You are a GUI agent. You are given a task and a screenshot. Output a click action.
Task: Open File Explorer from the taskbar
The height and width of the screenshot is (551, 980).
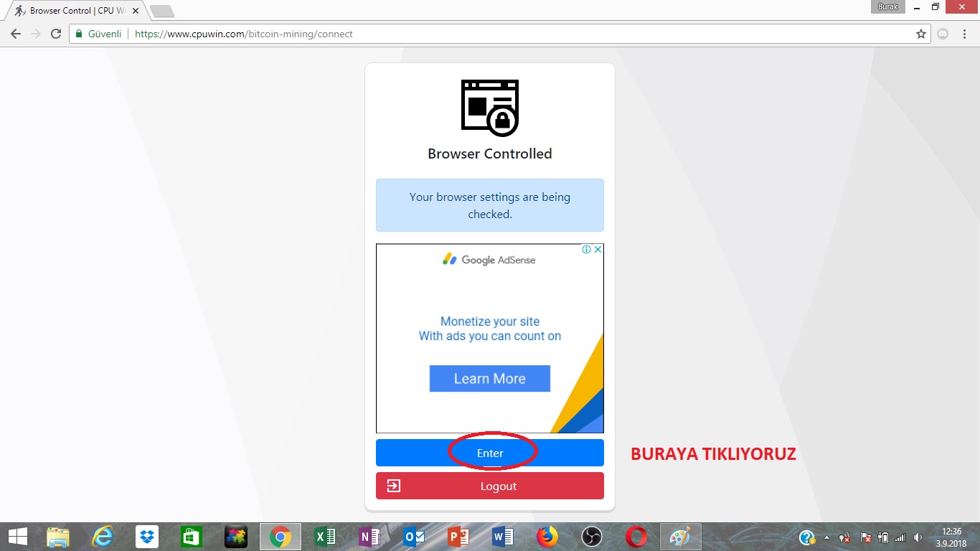click(58, 537)
